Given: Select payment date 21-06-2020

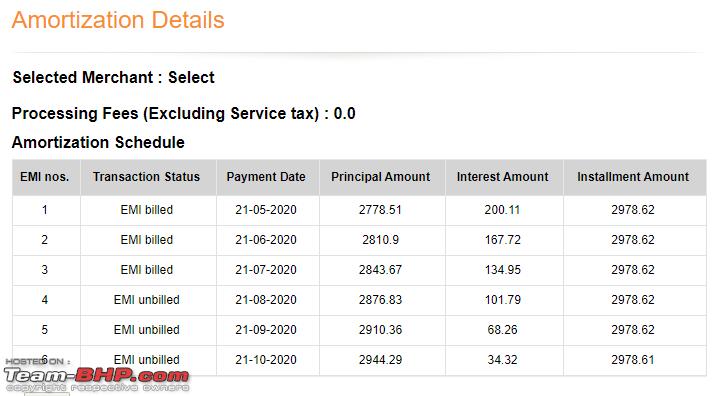Looking at the screenshot, I should 266,240.
